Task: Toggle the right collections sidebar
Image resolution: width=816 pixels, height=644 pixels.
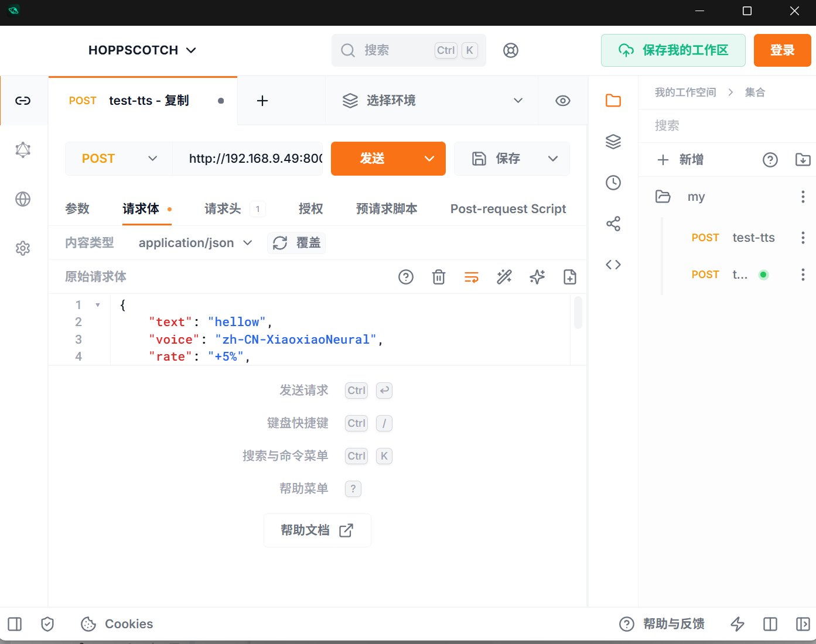Action: (x=803, y=624)
